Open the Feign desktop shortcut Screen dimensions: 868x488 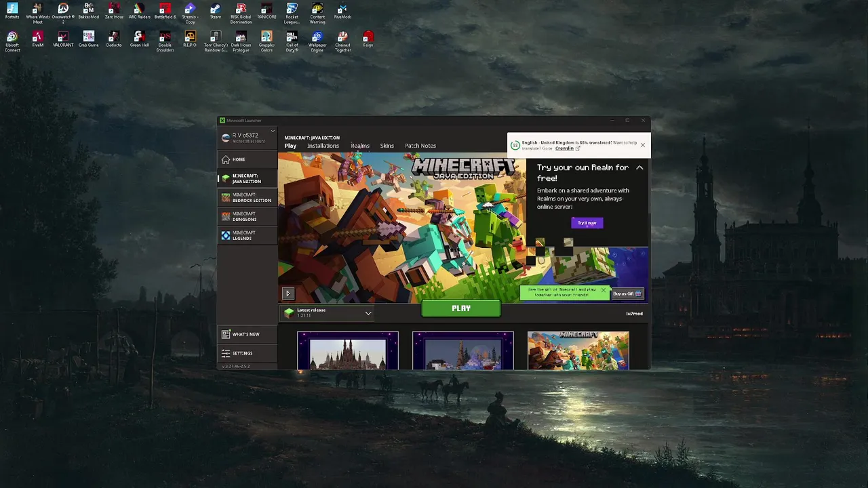point(368,39)
